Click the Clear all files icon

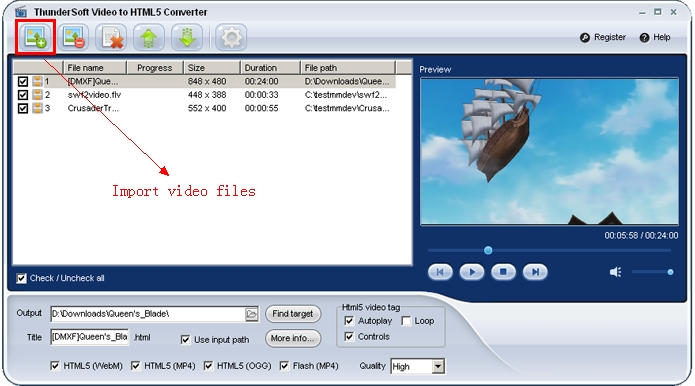111,37
